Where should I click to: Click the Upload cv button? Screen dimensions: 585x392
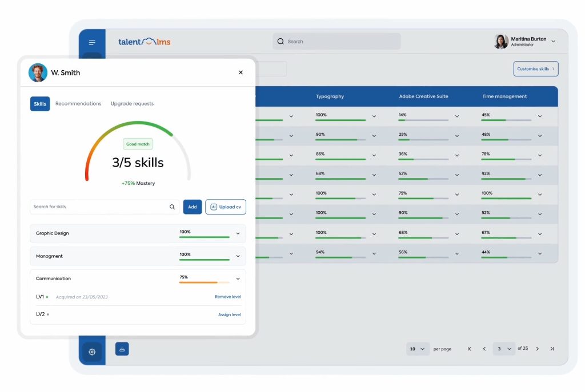pos(226,207)
